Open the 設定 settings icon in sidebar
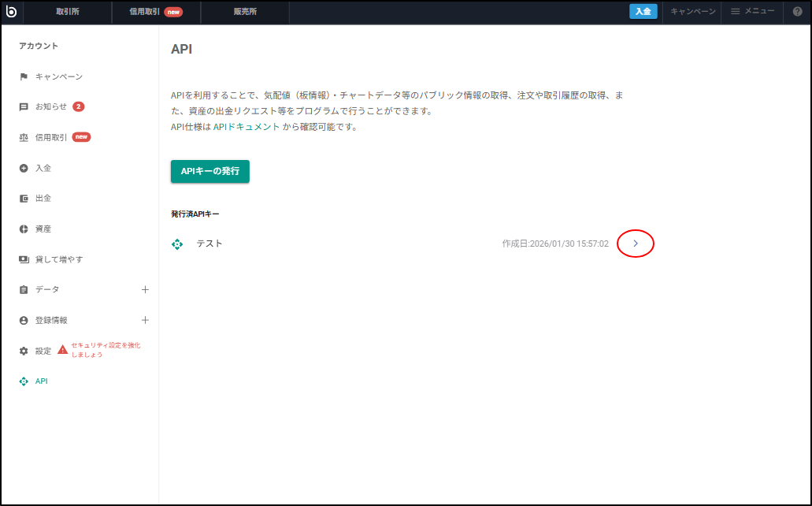 coord(24,350)
